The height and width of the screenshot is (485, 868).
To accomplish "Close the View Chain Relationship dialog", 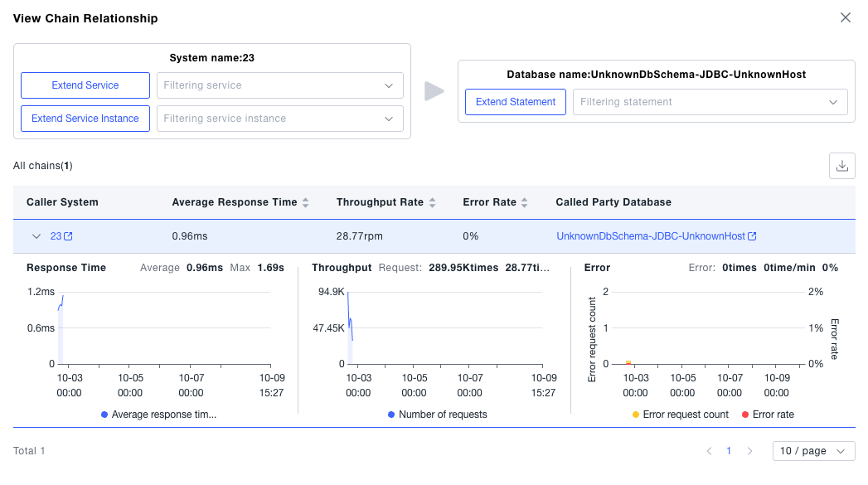I will coord(845,17).
